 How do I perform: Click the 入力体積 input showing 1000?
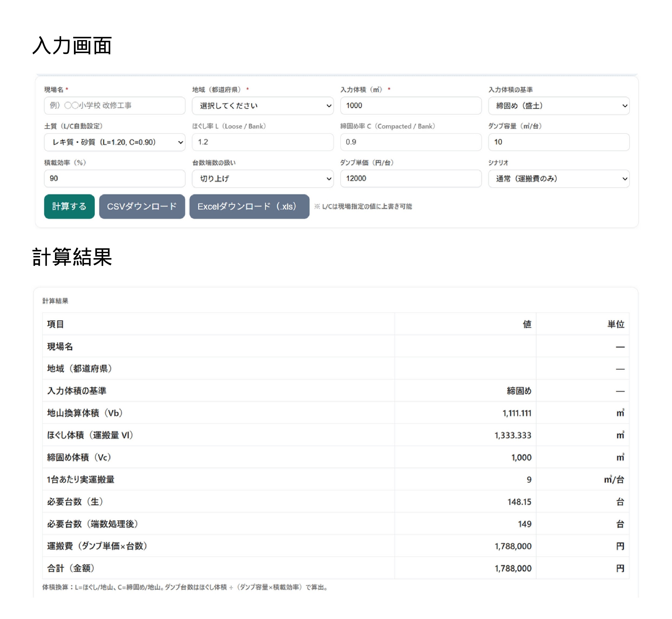coord(410,106)
